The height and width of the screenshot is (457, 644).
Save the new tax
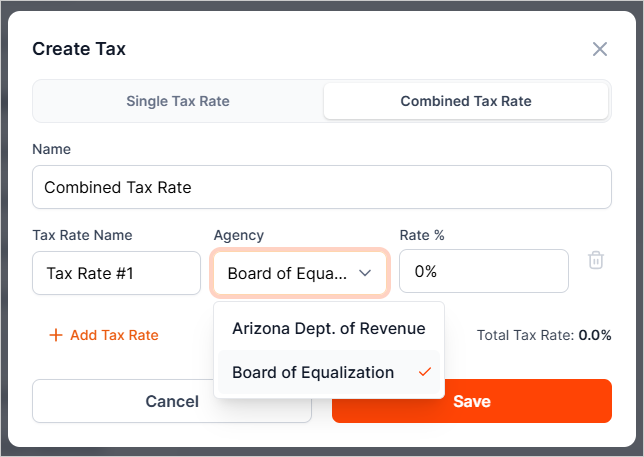471,401
